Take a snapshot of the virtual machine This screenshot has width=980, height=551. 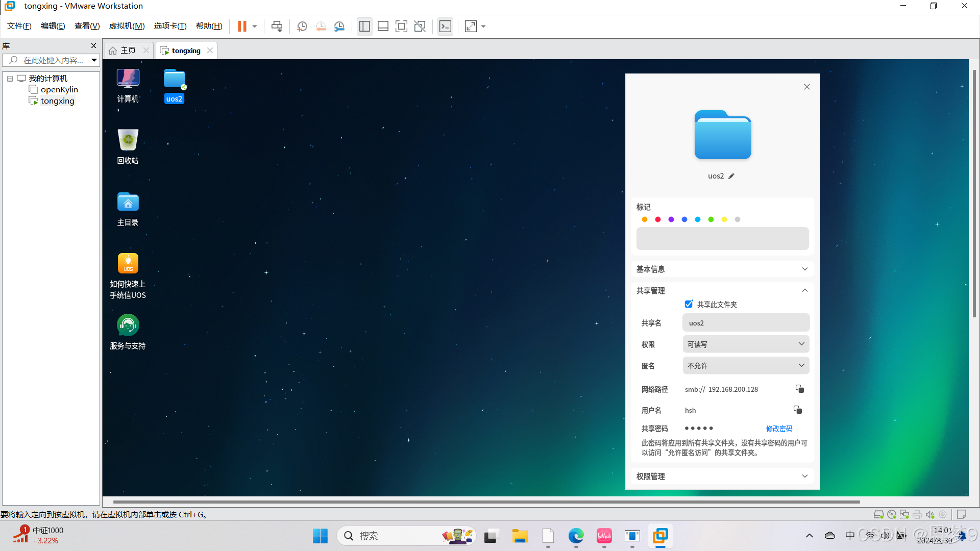coord(302,26)
